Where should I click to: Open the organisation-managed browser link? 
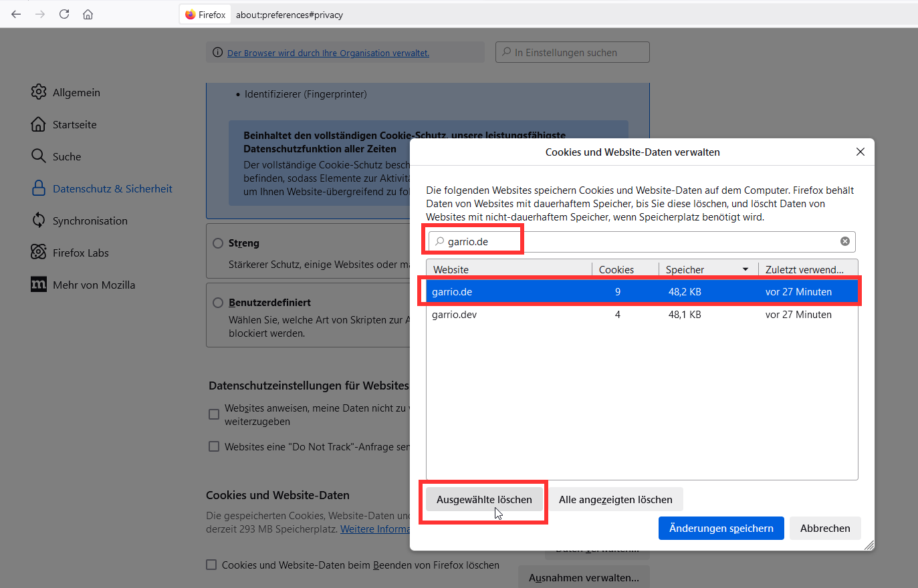[x=328, y=53]
